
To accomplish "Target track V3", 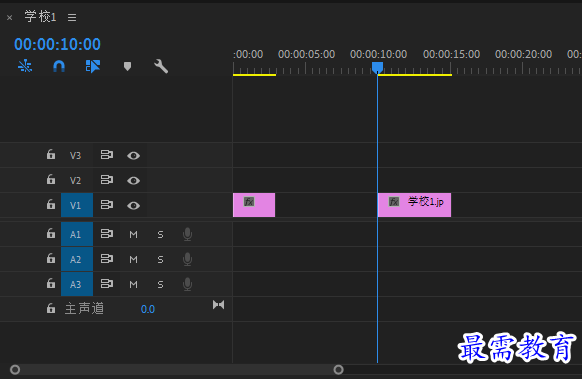I will [x=76, y=155].
